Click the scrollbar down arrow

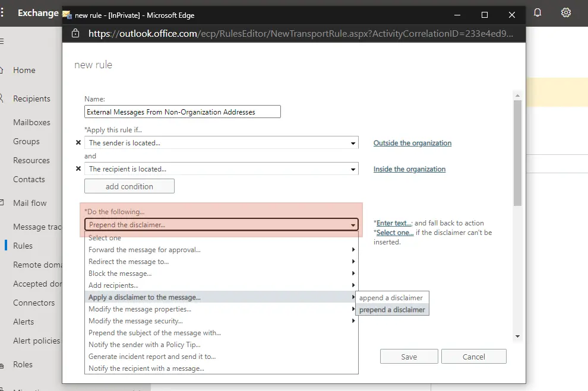(x=517, y=336)
